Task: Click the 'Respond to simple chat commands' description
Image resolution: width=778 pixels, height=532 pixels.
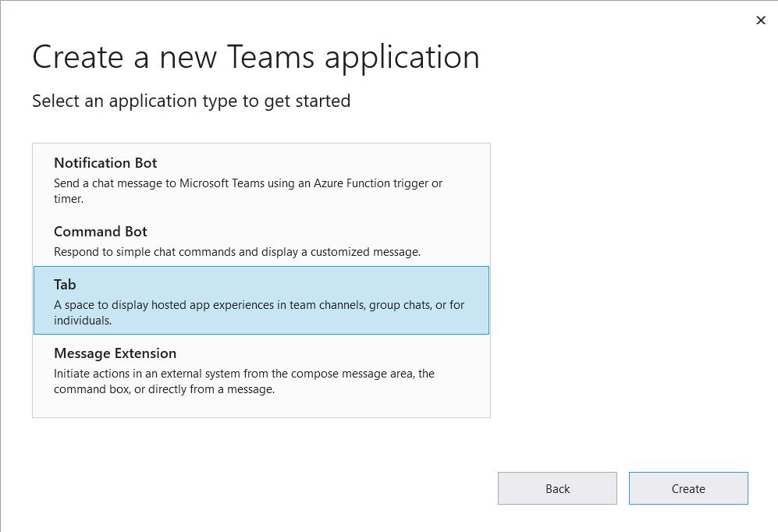Action: (x=237, y=252)
